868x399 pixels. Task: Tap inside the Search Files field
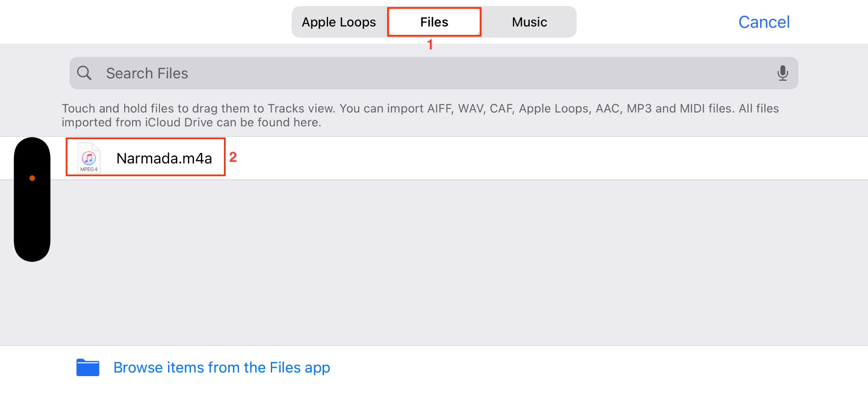coord(381,73)
